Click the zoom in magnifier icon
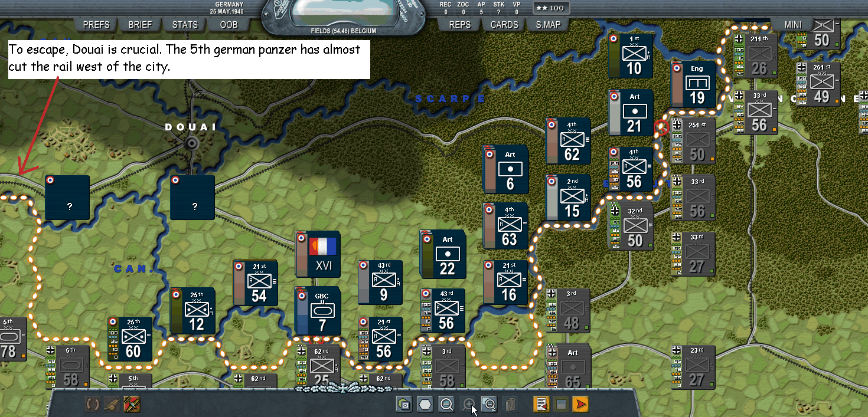 (469, 405)
